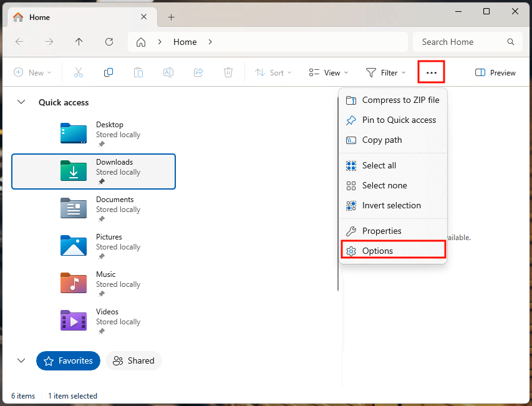The width and height of the screenshot is (532, 406).
Task: Switch to the Shared view
Action: coord(133,360)
